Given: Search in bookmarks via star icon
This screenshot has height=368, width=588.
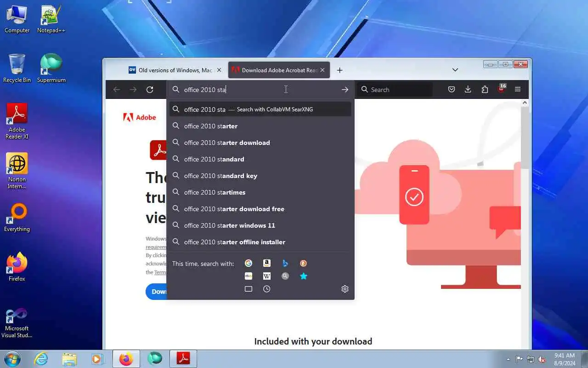Looking at the screenshot, I should coord(304,276).
